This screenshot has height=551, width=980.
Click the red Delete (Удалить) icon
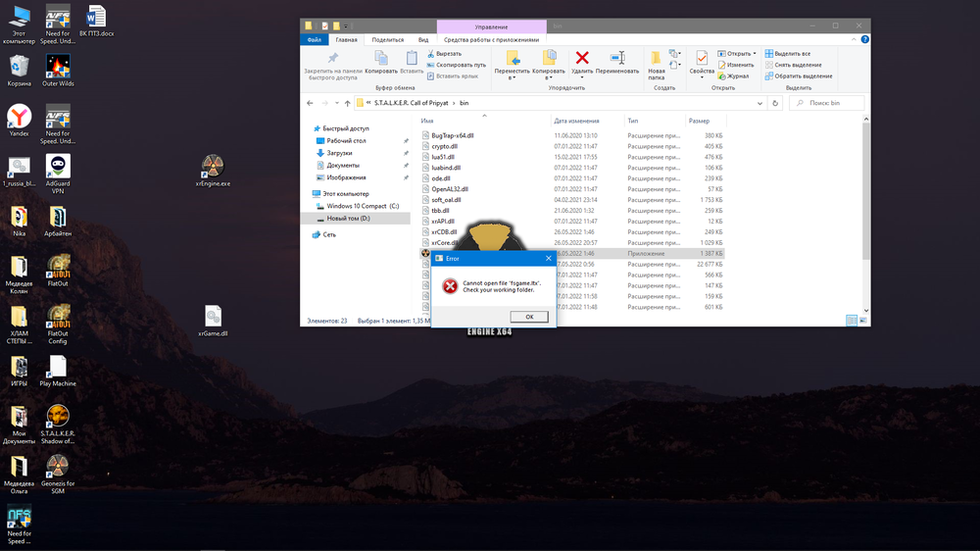click(x=582, y=60)
